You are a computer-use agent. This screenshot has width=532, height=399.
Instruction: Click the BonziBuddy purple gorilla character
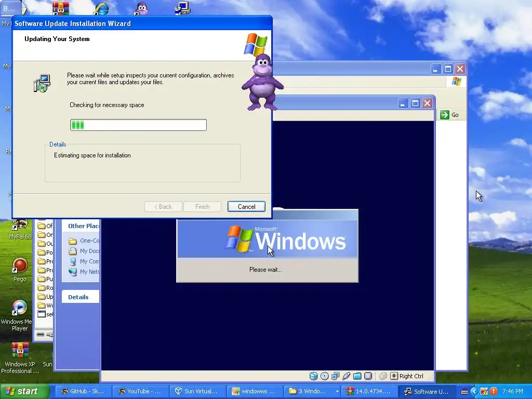(262, 82)
